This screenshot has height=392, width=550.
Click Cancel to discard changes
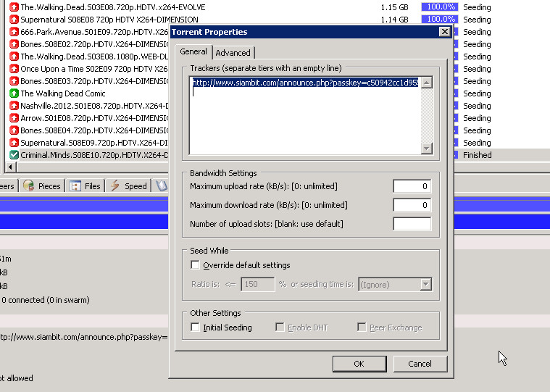click(420, 364)
